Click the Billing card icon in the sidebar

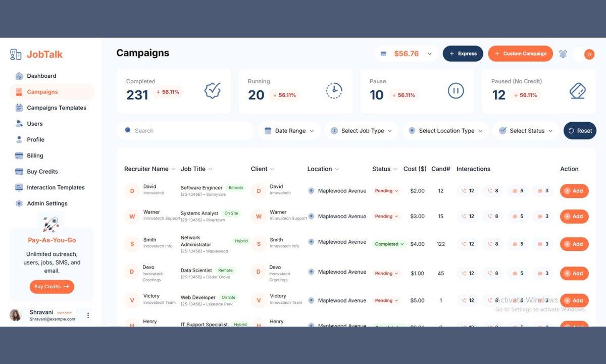[x=19, y=155]
